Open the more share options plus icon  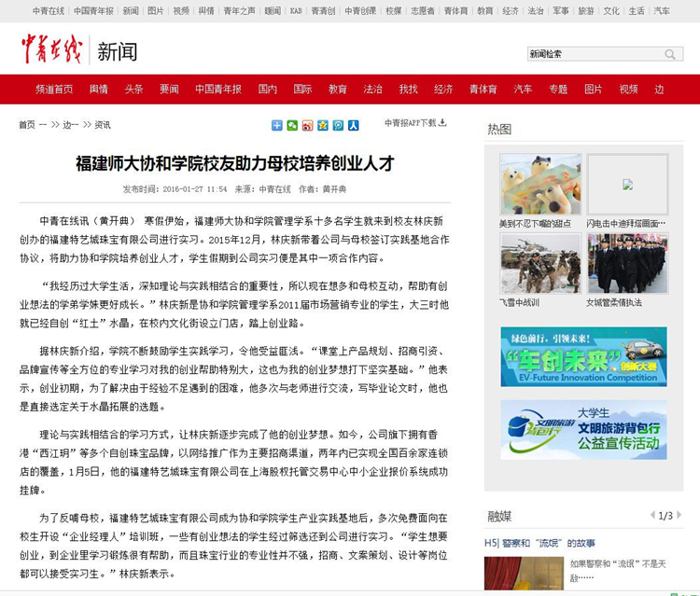[x=277, y=126]
